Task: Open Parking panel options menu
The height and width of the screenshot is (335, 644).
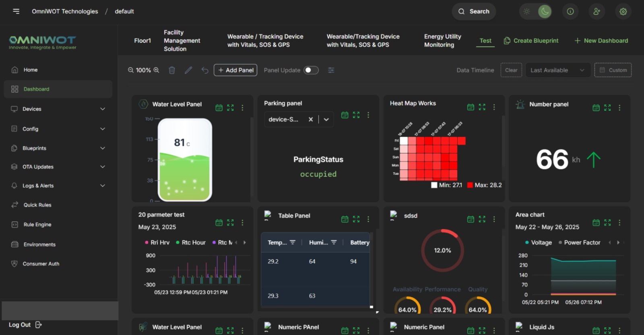Action: click(x=368, y=115)
